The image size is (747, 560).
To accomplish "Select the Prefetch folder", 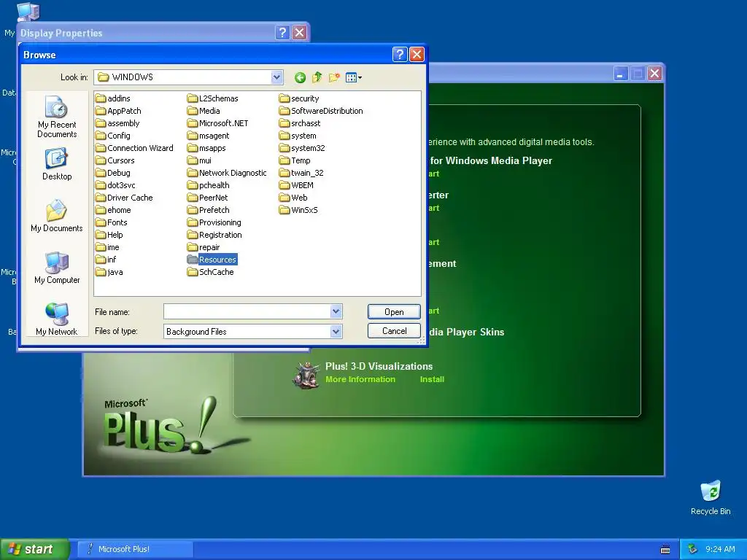I will pos(208,210).
